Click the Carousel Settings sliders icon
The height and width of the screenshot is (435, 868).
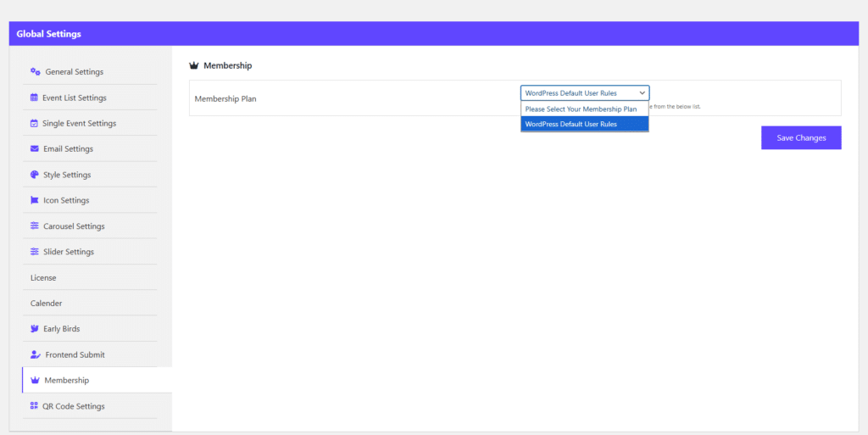[34, 226]
